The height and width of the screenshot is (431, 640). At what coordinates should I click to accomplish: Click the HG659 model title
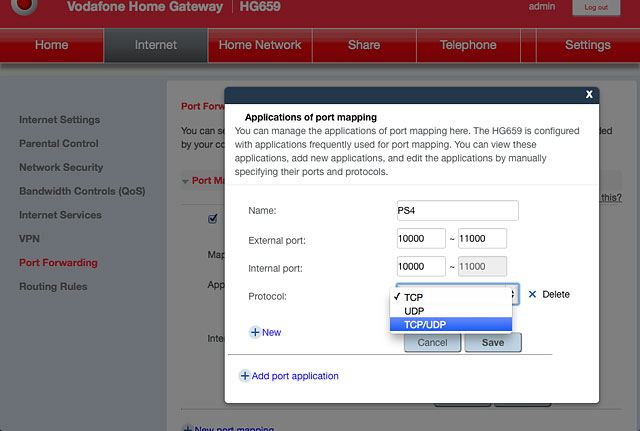(x=260, y=7)
